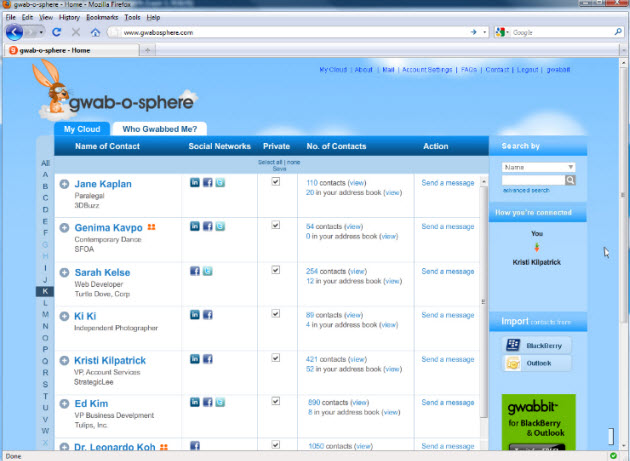The image size is (630, 461).
Task: Toggle Private checkbox for Ki Ki
Action: 276,313
